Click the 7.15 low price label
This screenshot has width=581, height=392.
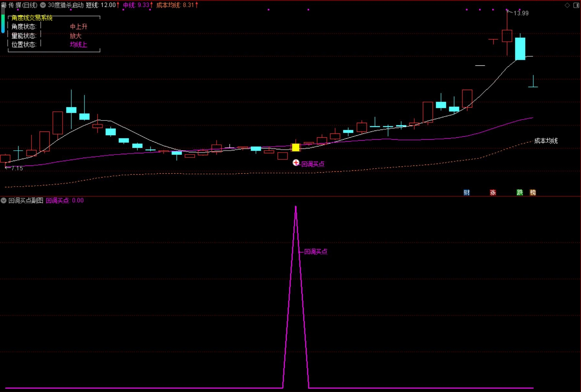coord(17,168)
